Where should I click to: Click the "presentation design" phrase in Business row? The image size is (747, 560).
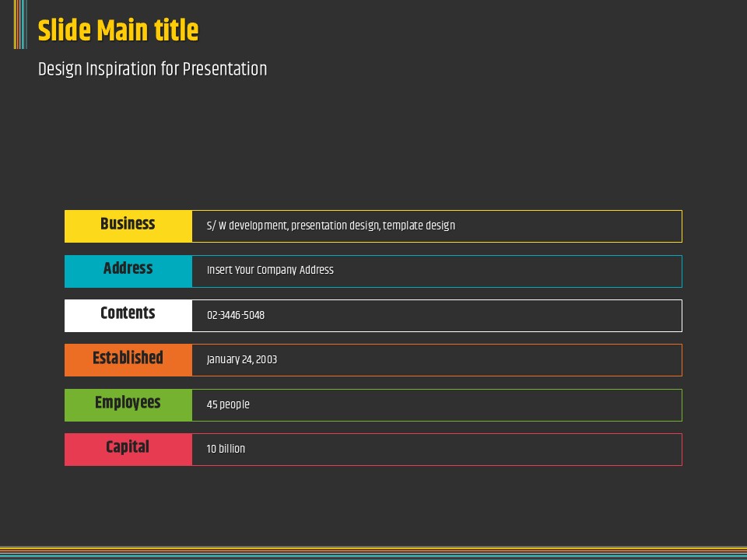[x=335, y=226]
